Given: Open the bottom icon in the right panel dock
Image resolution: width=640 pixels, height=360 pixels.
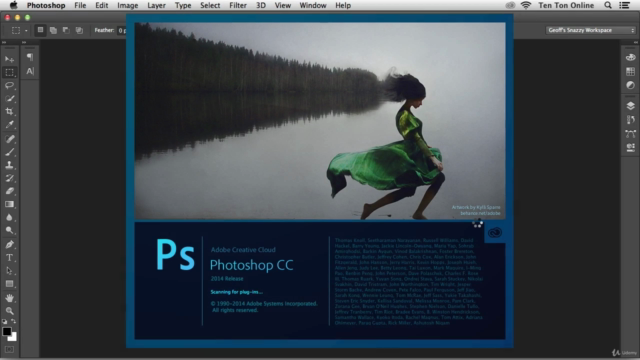Looking at the screenshot, I should pyautogui.click(x=630, y=147).
